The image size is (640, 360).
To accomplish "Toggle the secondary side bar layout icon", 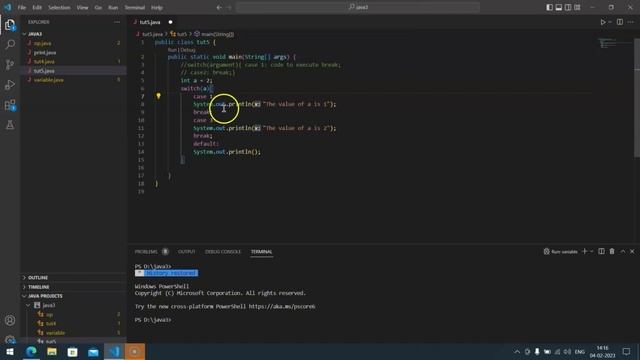I will 568,7.
